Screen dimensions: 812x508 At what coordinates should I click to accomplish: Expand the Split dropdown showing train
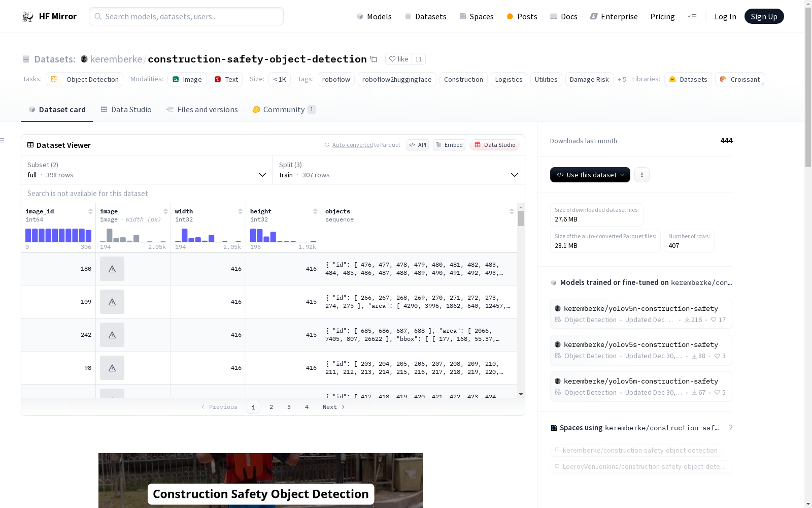click(x=399, y=170)
